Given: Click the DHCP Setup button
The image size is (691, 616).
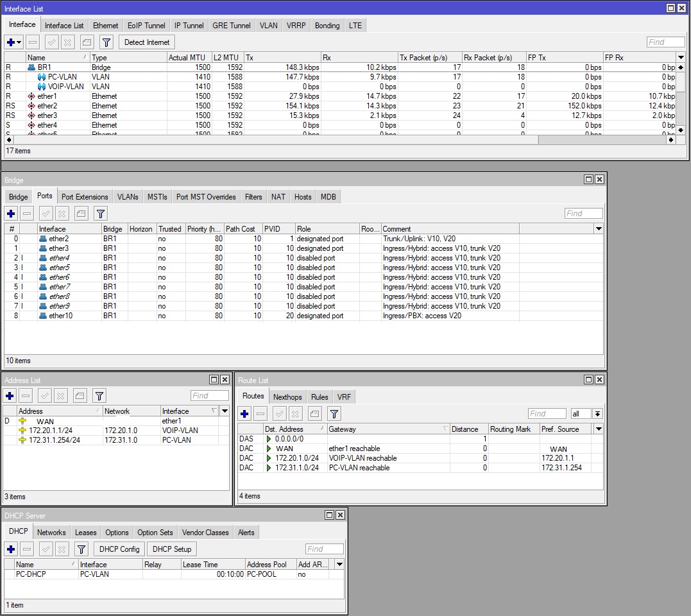Looking at the screenshot, I should 172,549.
